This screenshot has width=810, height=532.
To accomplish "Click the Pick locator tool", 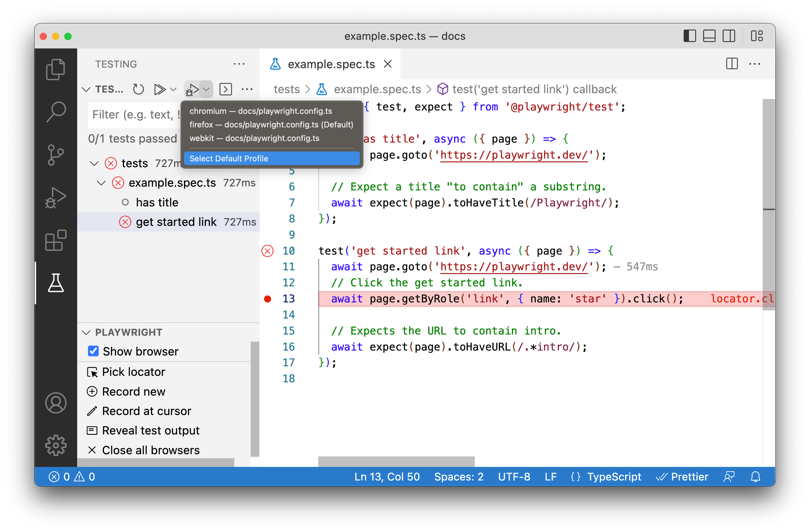I will (x=134, y=372).
